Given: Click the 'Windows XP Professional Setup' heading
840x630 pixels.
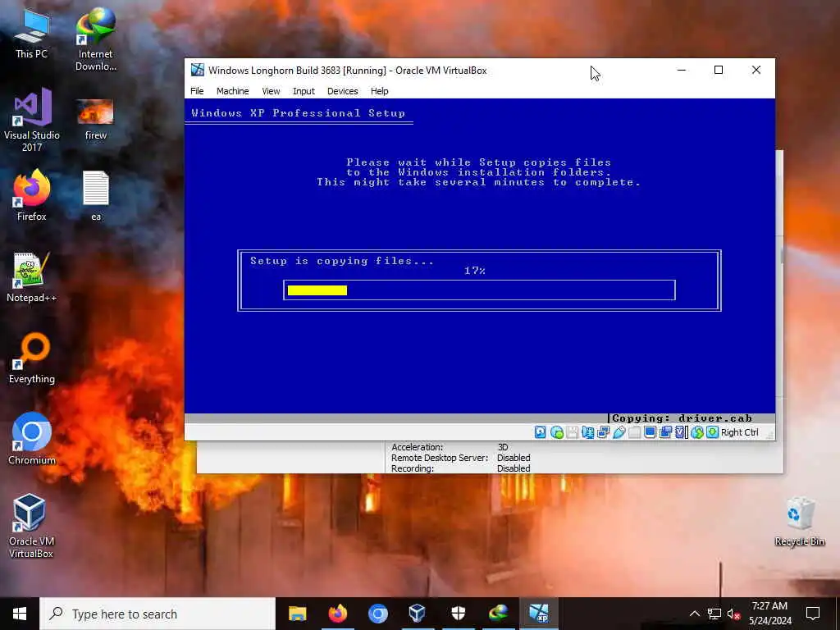Looking at the screenshot, I should pos(298,113).
